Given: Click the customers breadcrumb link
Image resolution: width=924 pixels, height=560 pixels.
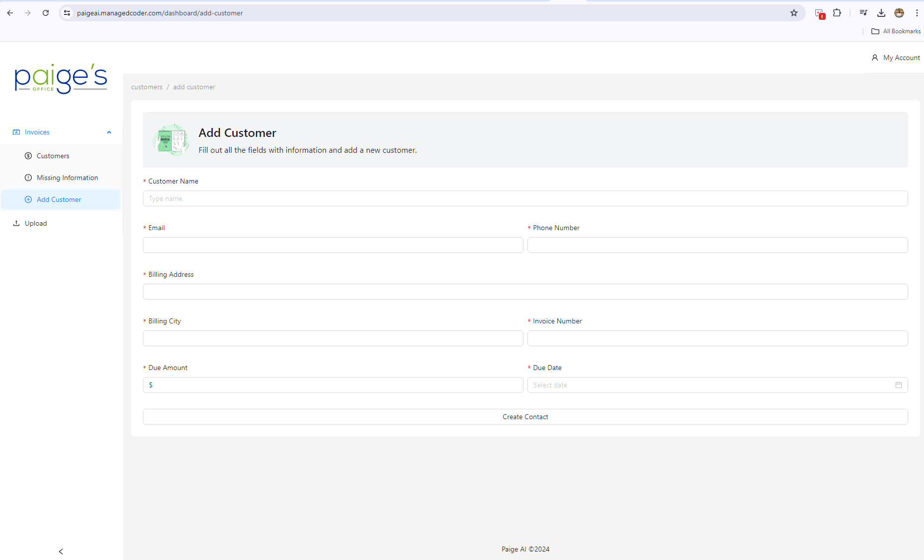Looking at the screenshot, I should click(x=146, y=87).
